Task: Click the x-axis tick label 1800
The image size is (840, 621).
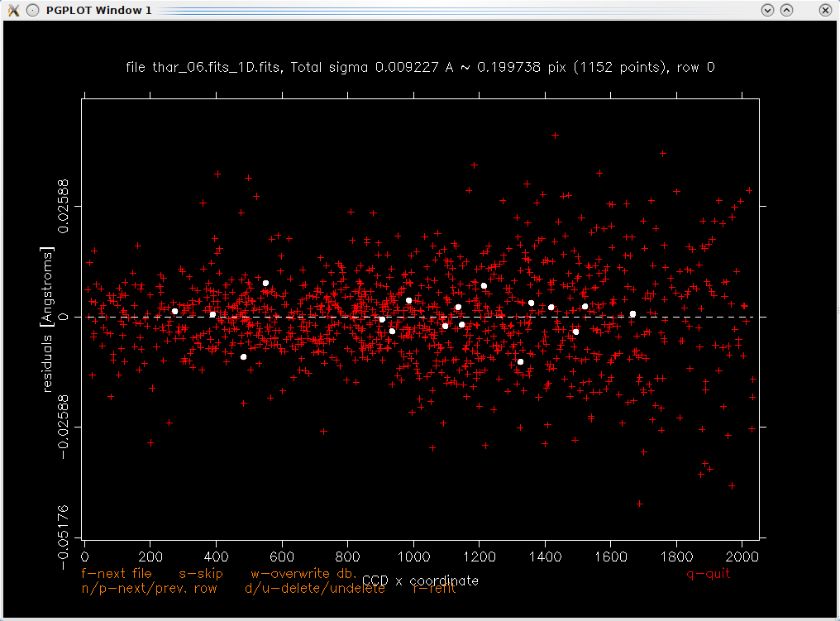Action: 676,557
